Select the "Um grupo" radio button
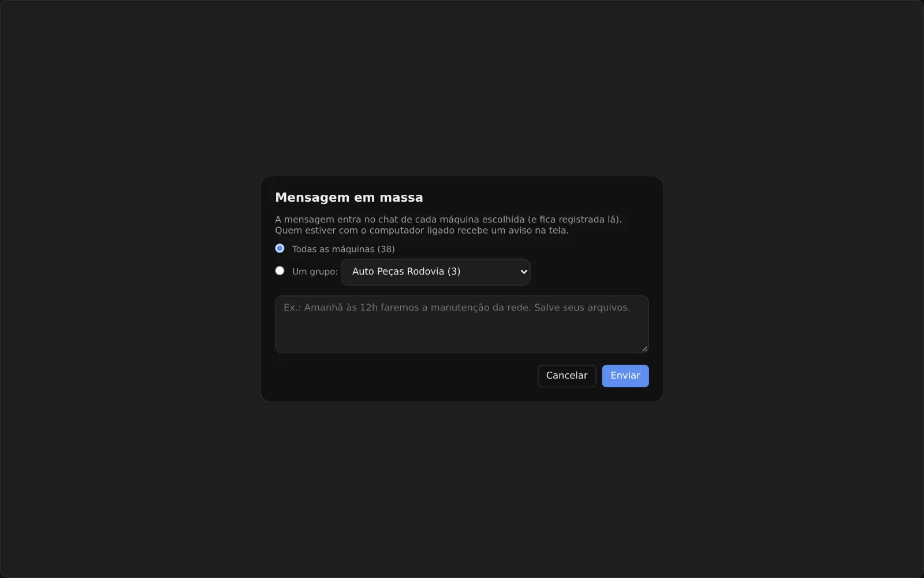Screen dimensions: 924x578 [280, 271]
